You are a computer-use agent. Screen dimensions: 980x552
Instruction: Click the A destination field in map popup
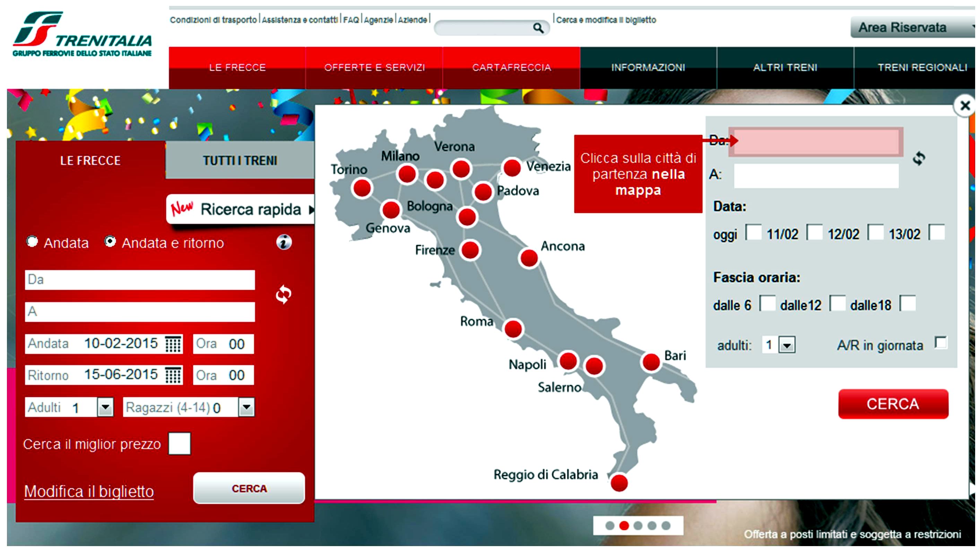click(816, 175)
